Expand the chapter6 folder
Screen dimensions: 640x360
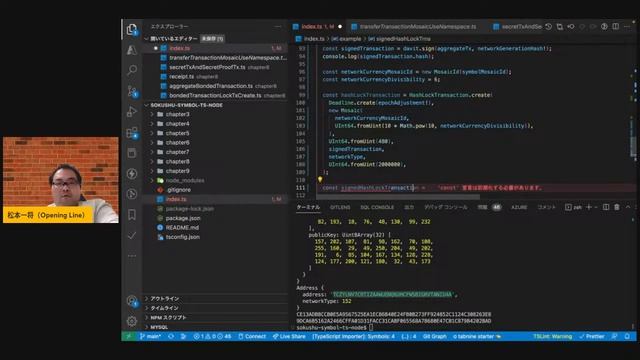[x=152, y=142]
